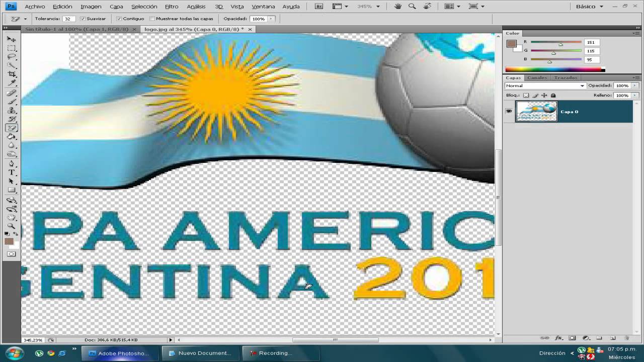
Task: Switch to Trazados tab
Action: pyautogui.click(x=565, y=78)
